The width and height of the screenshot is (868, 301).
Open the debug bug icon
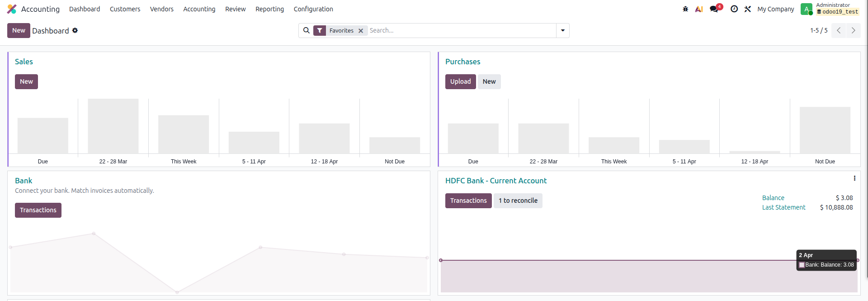(685, 9)
